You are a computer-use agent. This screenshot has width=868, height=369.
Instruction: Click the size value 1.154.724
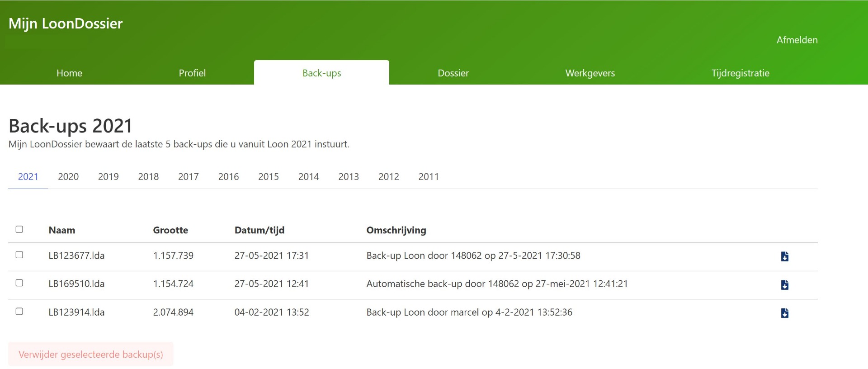point(173,284)
